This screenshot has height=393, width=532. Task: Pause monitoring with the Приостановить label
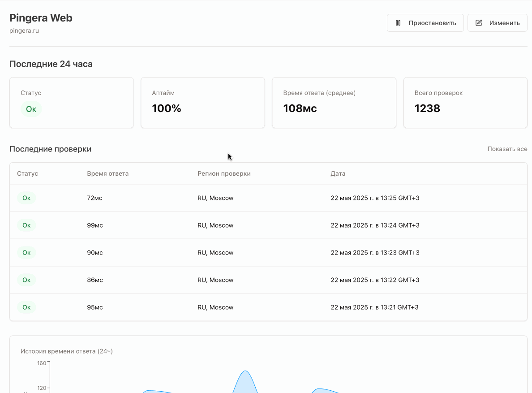coord(432,23)
